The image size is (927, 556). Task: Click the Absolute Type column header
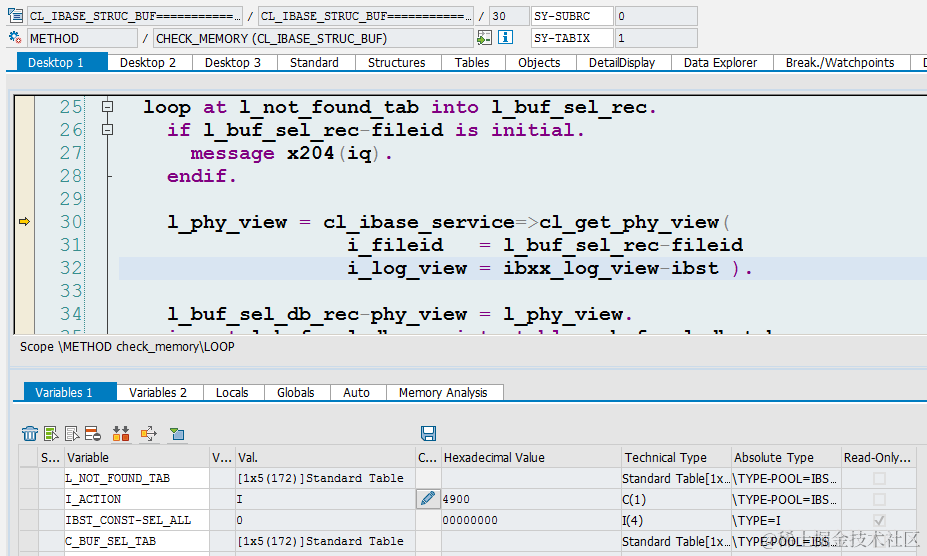(786, 457)
